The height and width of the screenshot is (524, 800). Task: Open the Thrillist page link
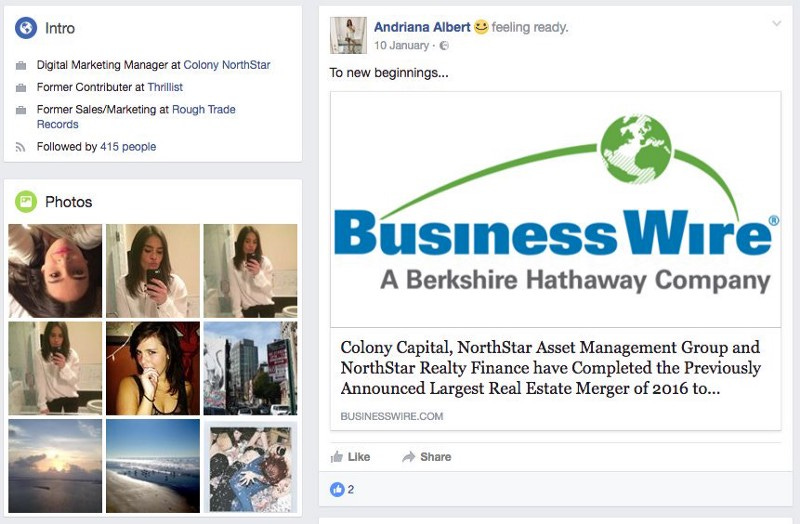[165, 87]
